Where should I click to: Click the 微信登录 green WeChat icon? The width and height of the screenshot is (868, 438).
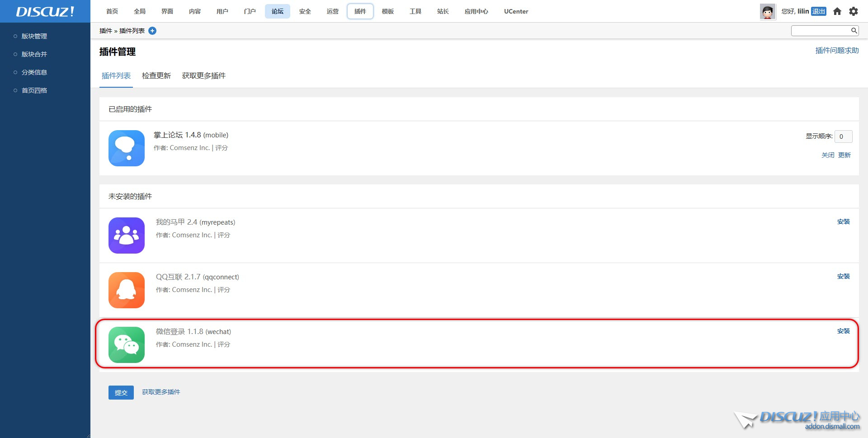[x=126, y=345]
